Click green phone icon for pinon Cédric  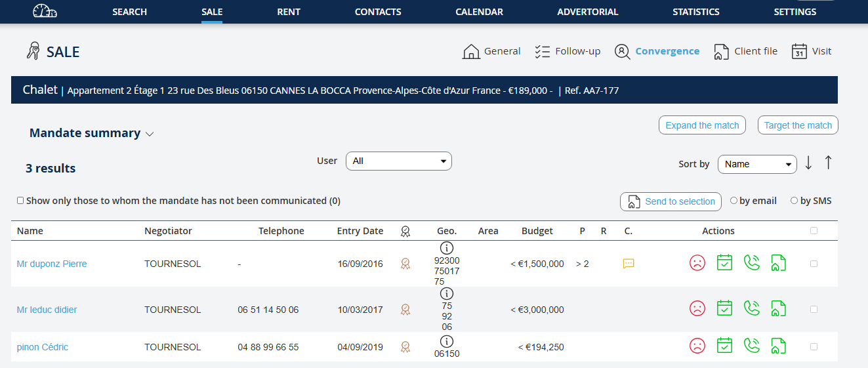pyautogui.click(x=751, y=346)
